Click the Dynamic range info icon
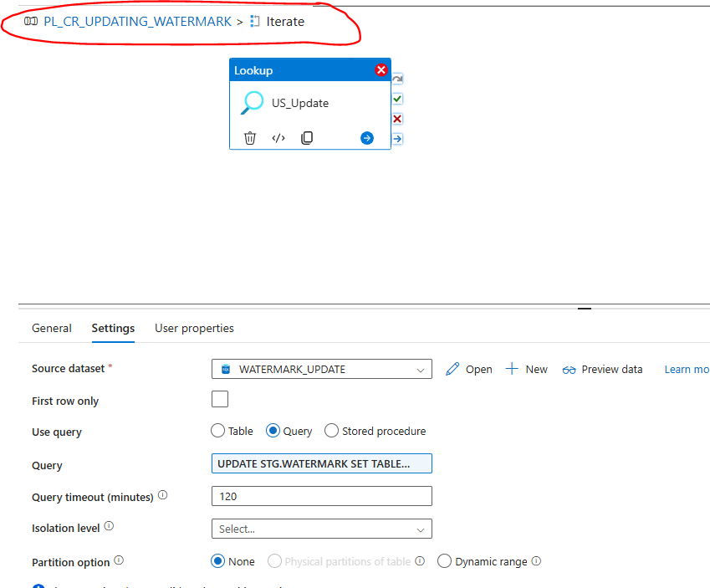 pos(536,561)
